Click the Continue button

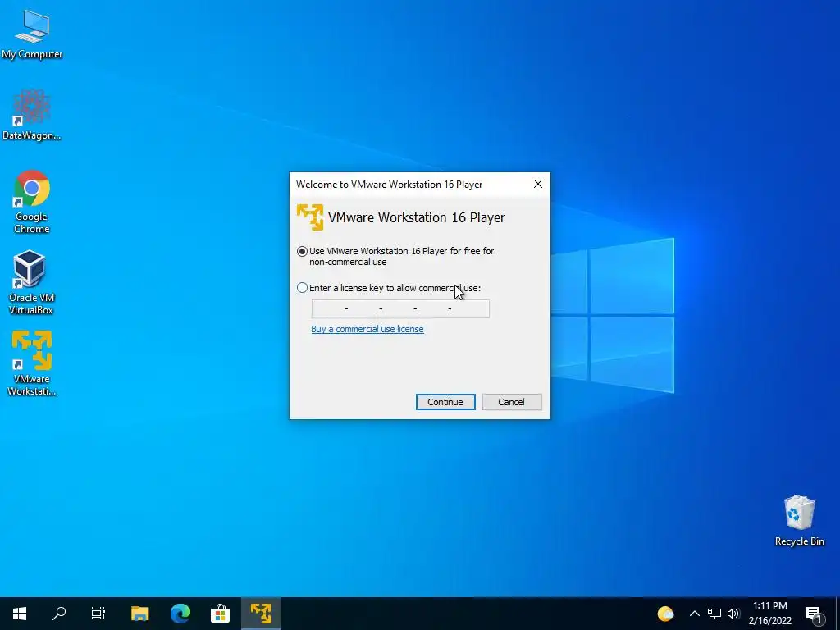tap(445, 402)
